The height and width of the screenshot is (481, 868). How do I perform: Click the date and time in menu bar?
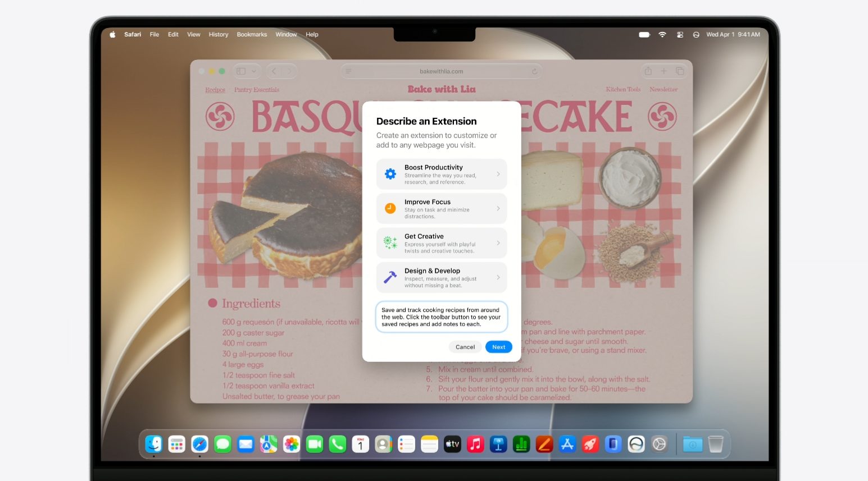(x=733, y=34)
